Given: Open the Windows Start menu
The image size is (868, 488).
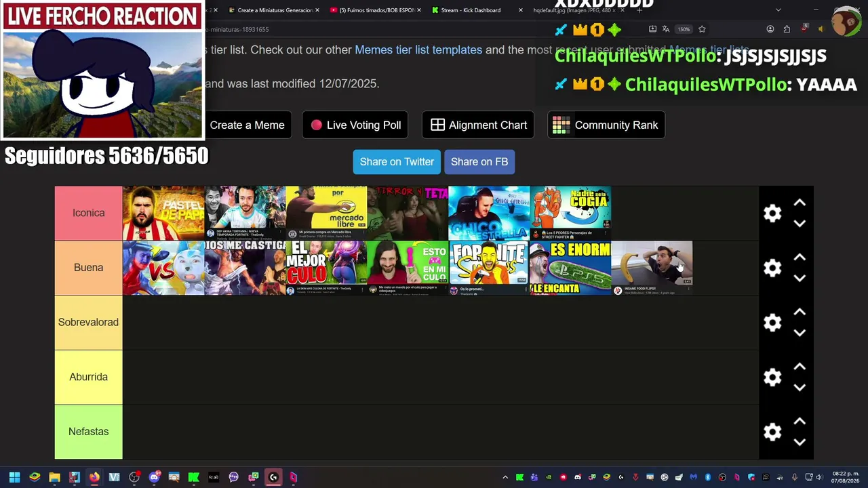Looking at the screenshot, I should [x=14, y=477].
